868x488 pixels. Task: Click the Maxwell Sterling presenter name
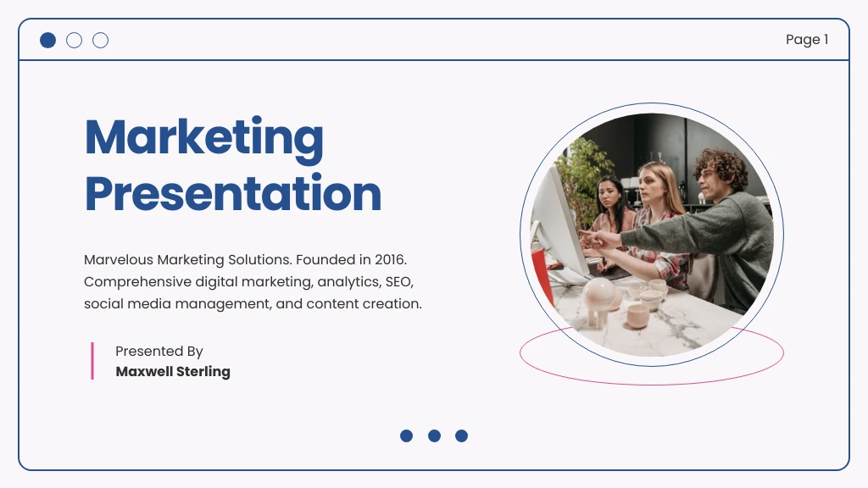coord(173,371)
